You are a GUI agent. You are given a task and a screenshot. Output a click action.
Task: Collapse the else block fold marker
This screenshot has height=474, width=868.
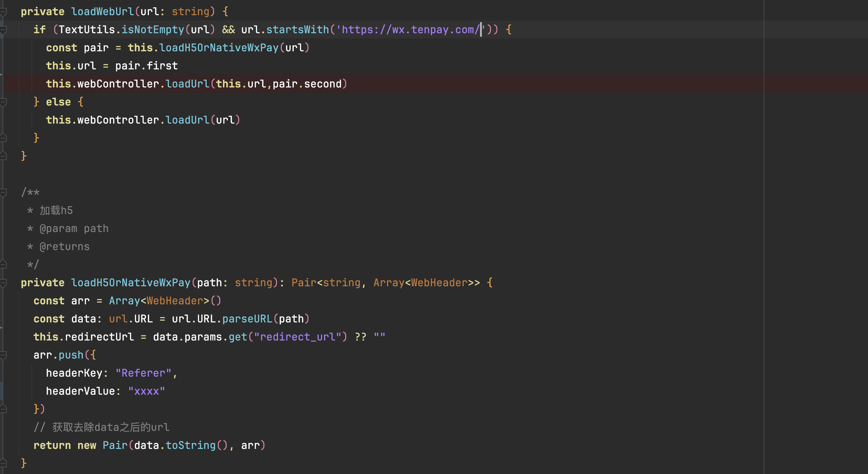coord(3,102)
